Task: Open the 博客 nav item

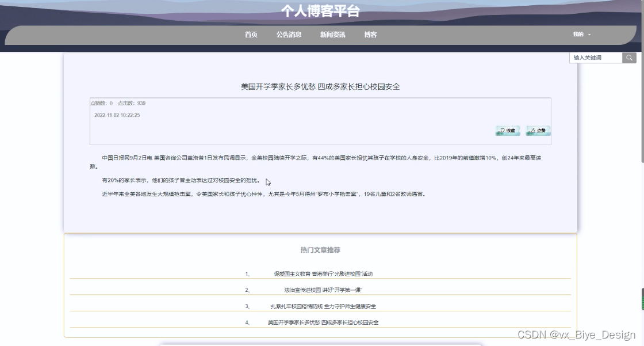Action: [370, 35]
